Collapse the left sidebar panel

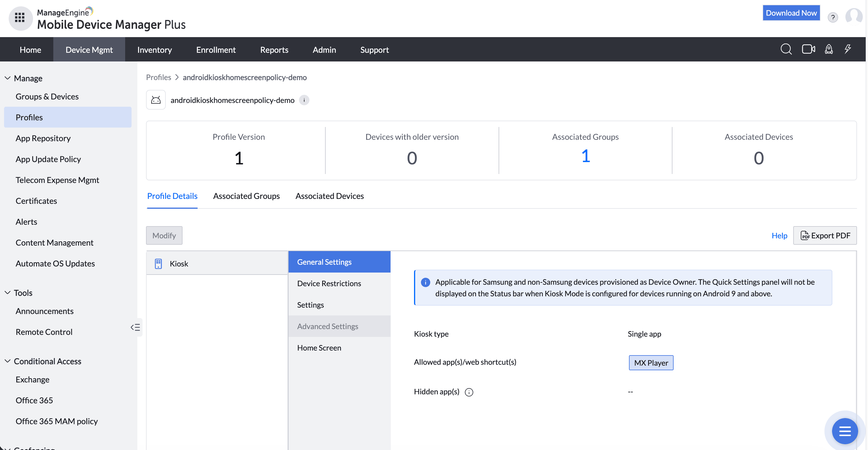136,327
